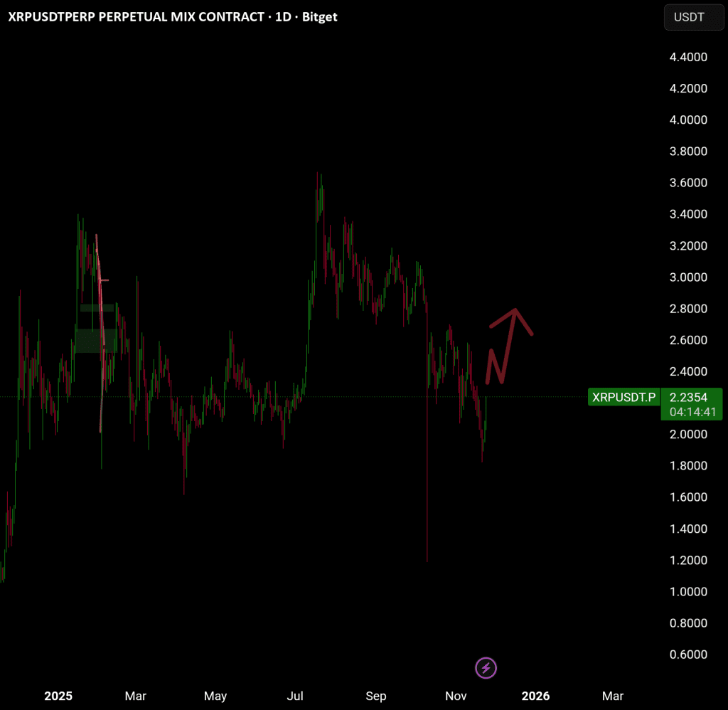This screenshot has height=710, width=728.
Task: Click the green XRPUSDT.P symbol label
Action: pyautogui.click(x=623, y=397)
